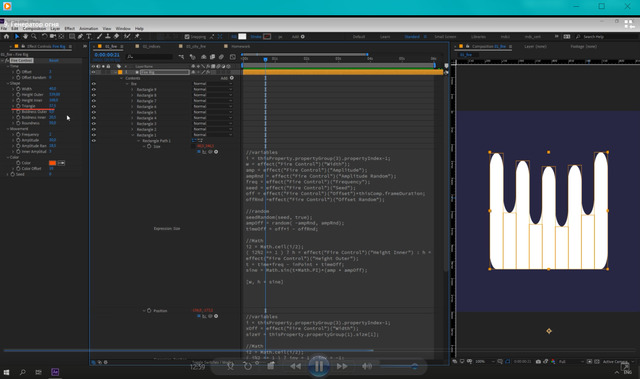Toggle visibility eye for Rectangle 5
The height and width of the screenshot is (379, 640).
94,112
